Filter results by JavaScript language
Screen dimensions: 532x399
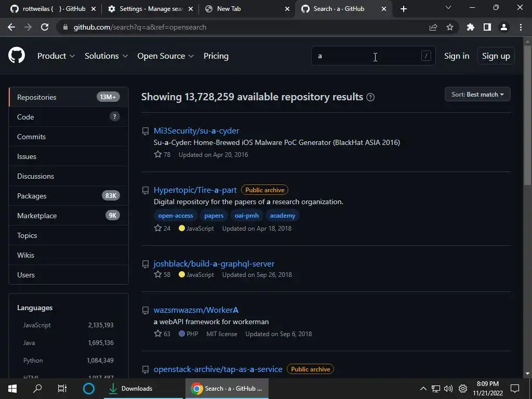click(68, 325)
